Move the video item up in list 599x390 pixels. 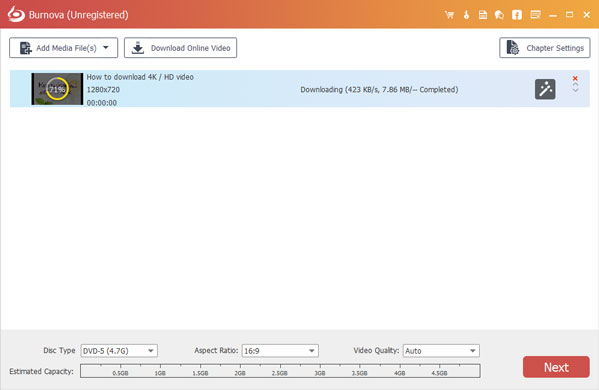[x=575, y=84]
